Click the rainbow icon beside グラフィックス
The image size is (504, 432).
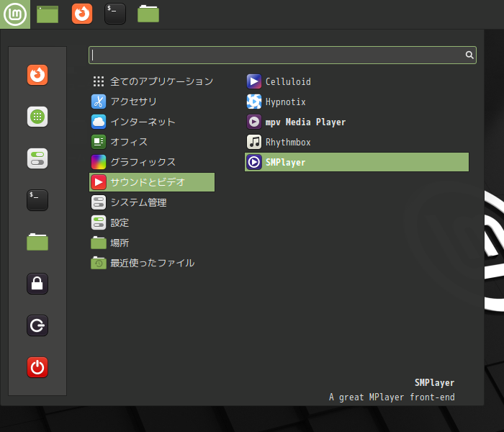[x=99, y=162]
